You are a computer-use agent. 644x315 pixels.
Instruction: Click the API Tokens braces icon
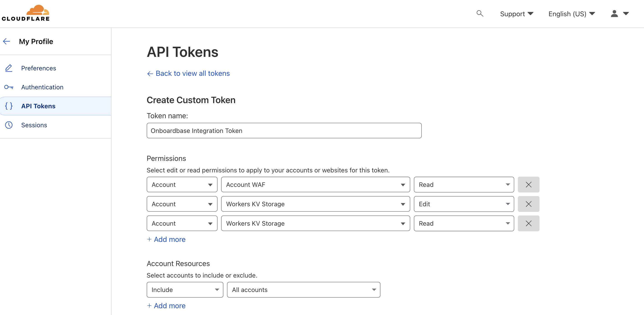(x=9, y=106)
